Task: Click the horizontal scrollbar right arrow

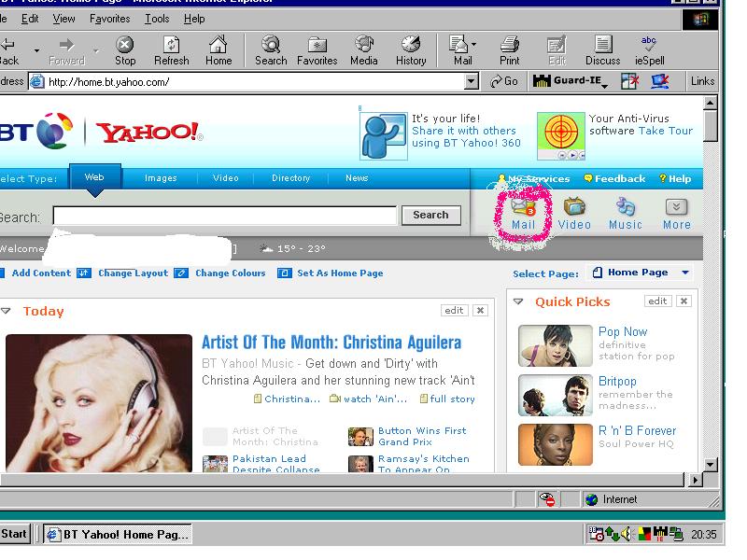Action: (x=696, y=480)
